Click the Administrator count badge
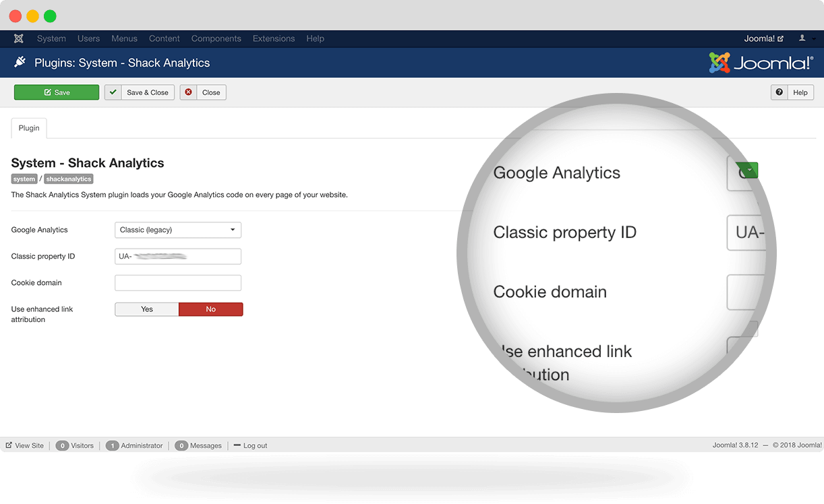The image size is (824, 504). (x=113, y=445)
